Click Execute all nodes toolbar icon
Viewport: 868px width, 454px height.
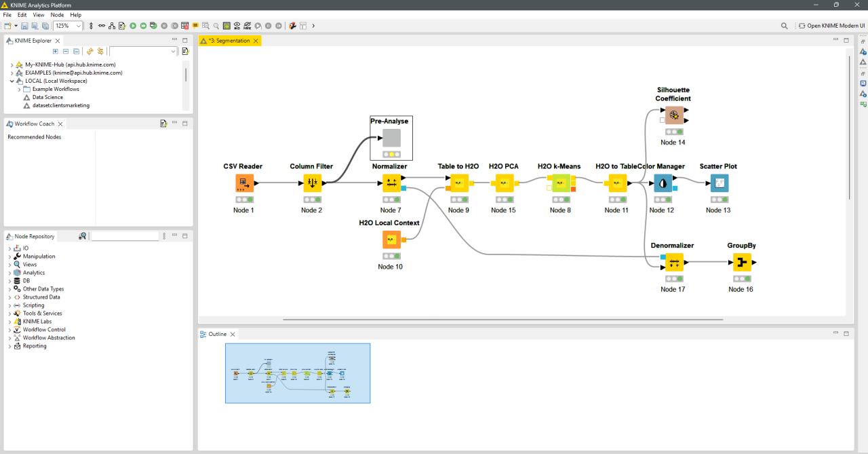(x=144, y=26)
